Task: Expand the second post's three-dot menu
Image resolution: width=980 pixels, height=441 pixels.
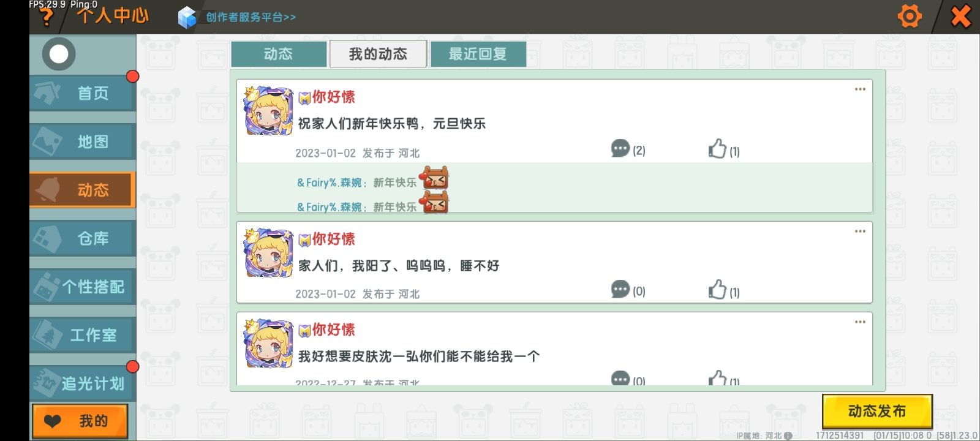Action: tap(860, 232)
